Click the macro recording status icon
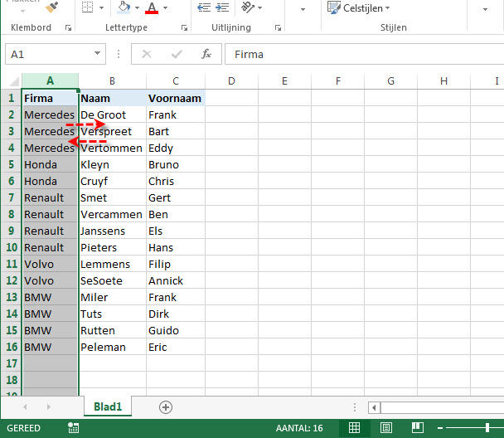The width and height of the screenshot is (504, 438). [x=73, y=428]
